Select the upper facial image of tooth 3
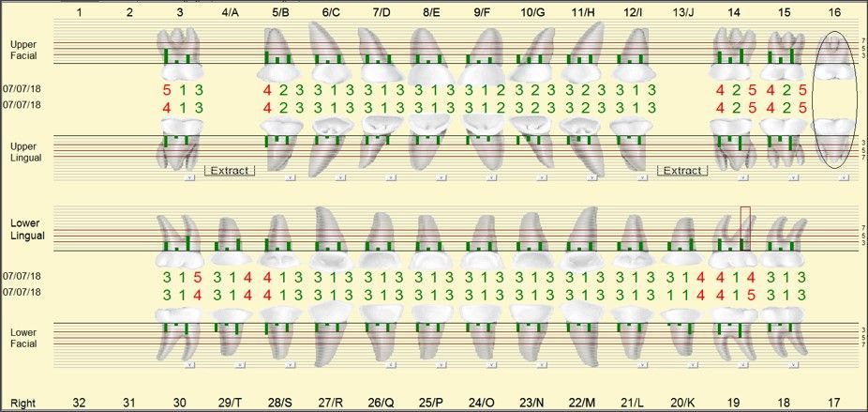Screen dimensions: 868x412 [x=182, y=54]
